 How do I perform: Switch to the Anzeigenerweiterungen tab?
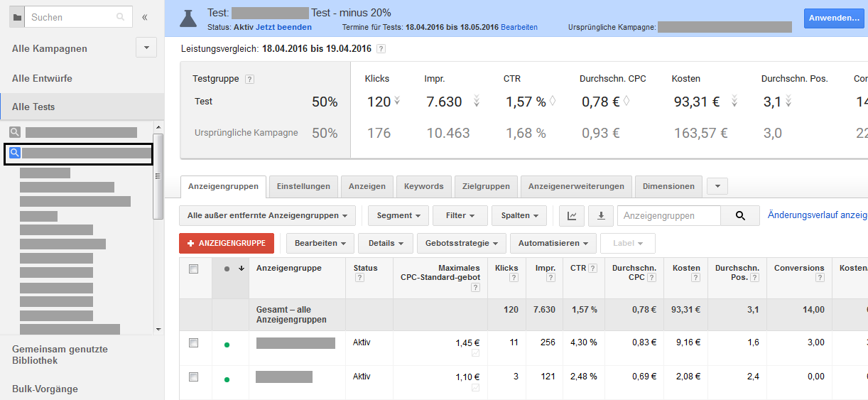tap(576, 186)
